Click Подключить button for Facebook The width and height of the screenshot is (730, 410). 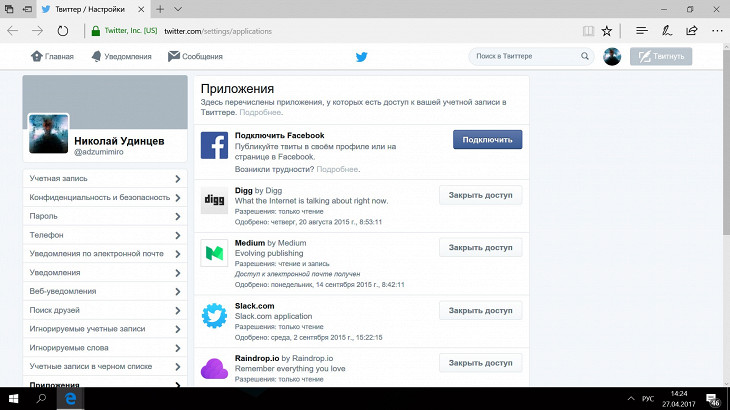point(487,140)
